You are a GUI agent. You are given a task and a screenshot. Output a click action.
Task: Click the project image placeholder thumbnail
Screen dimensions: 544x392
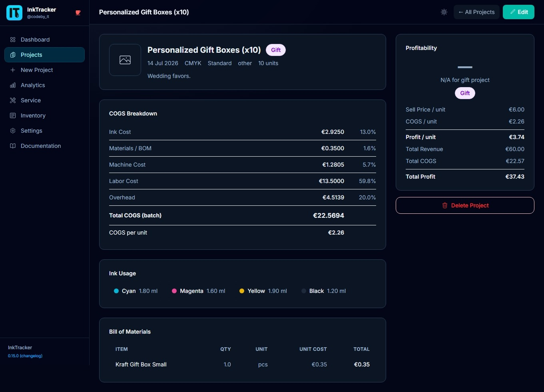(x=125, y=60)
